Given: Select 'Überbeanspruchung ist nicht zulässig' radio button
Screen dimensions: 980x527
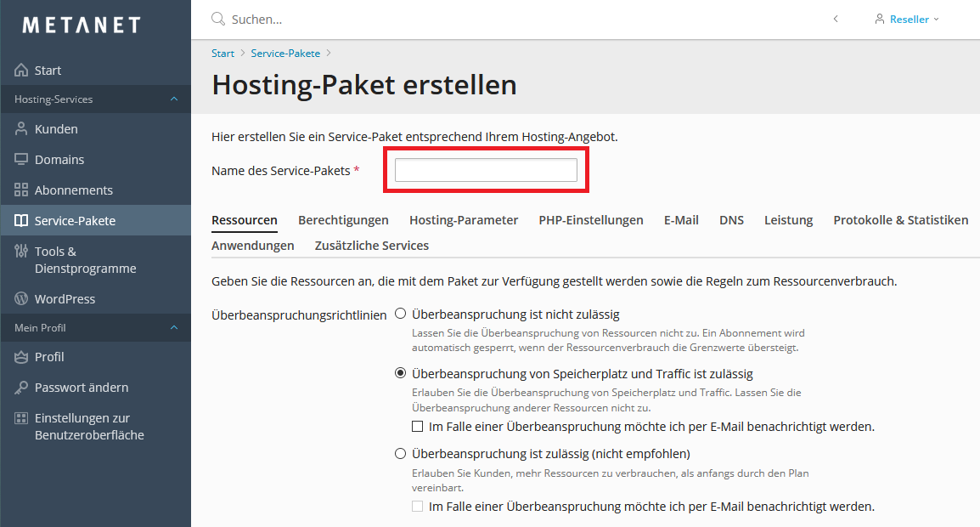Looking at the screenshot, I should 400,314.
